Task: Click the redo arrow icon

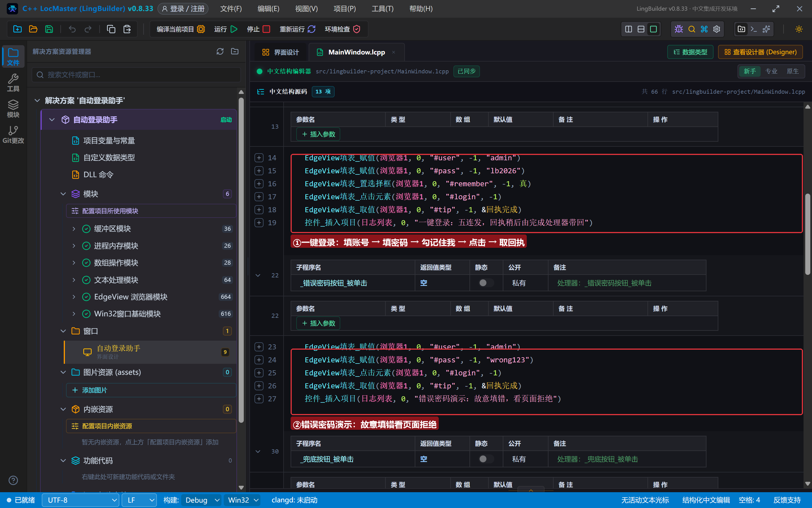Action: tap(88, 29)
